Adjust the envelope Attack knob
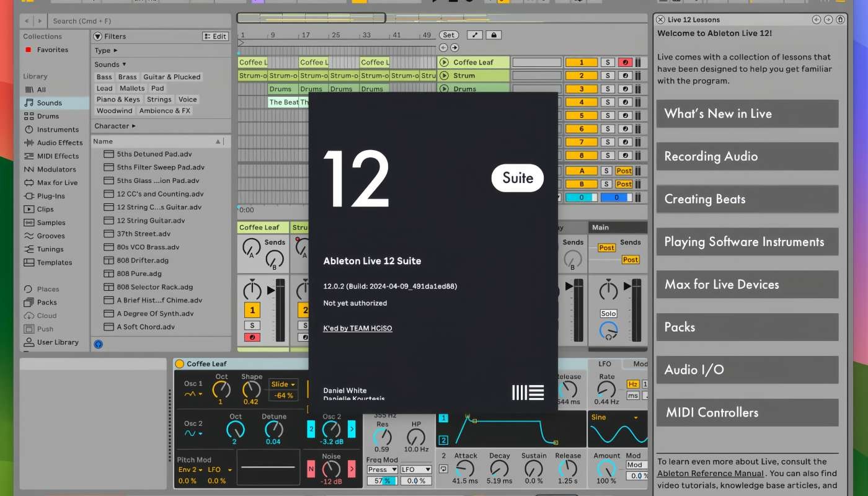The image size is (868, 496). pyautogui.click(x=466, y=469)
